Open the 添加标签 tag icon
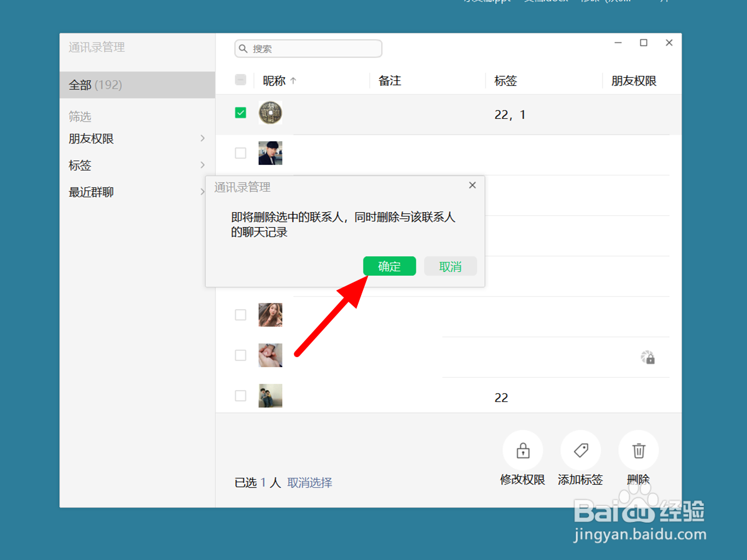The width and height of the screenshot is (747, 560). tap(580, 450)
